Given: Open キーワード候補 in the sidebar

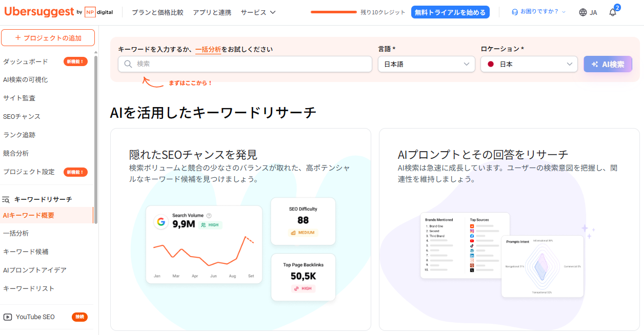Looking at the screenshot, I should (x=26, y=252).
